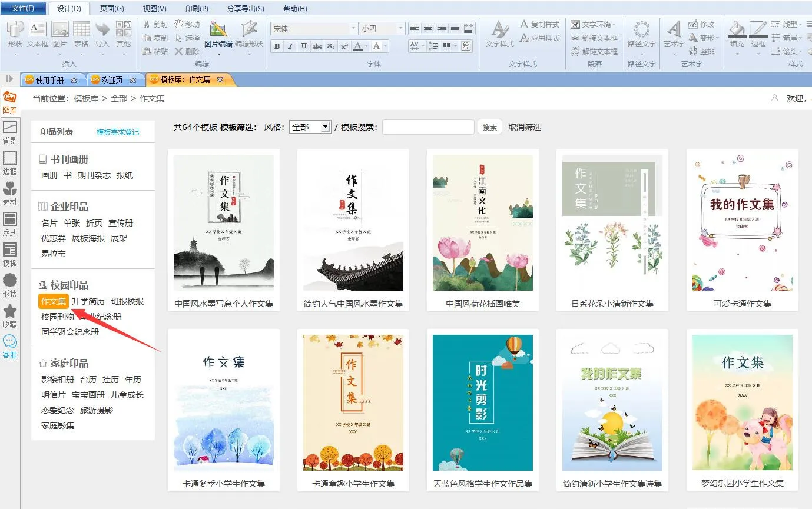Toggle bold formatting in the ribbon
Screen dimensions: 812x509
point(277,46)
